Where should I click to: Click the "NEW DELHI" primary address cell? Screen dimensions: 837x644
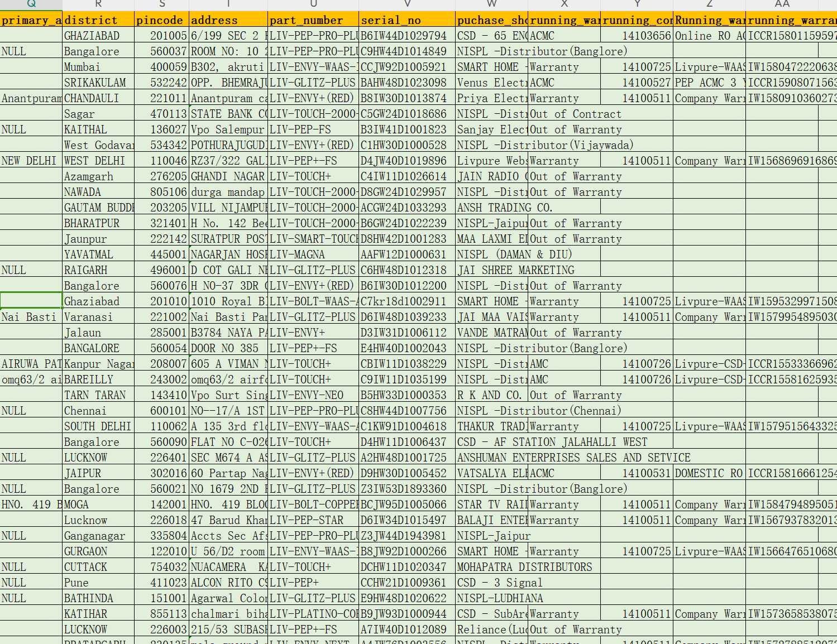(x=31, y=161)
